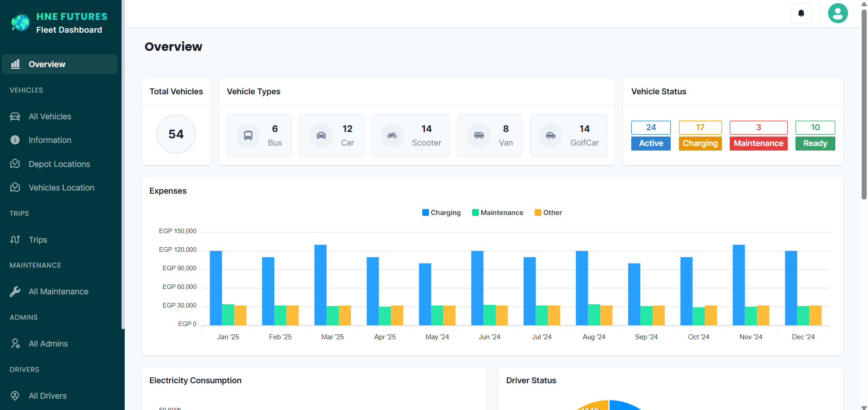The width and height of the screenshot is (868, 410).
Task: Switch to the Overview section
Action: 46,64
